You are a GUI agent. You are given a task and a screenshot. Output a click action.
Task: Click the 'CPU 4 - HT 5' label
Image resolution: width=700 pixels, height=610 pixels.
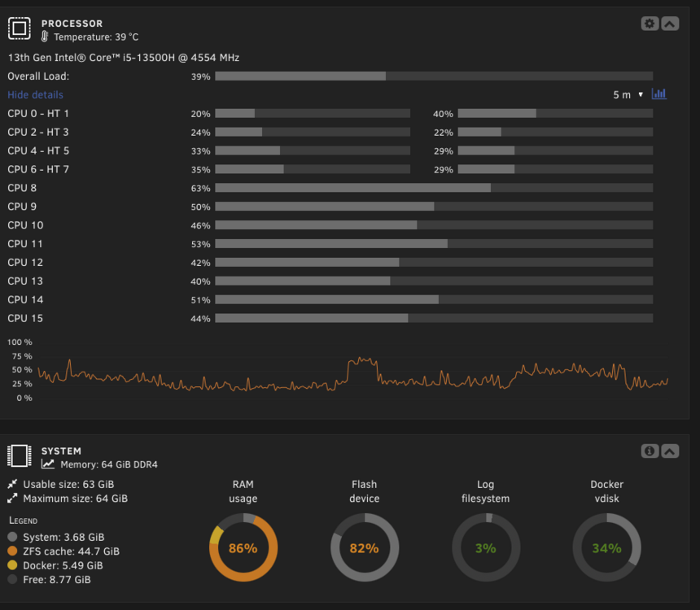(x=38, y=150)
